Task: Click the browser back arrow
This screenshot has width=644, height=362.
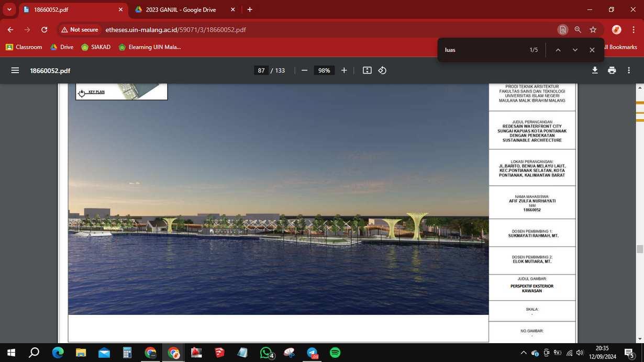Action: (10, 30)
